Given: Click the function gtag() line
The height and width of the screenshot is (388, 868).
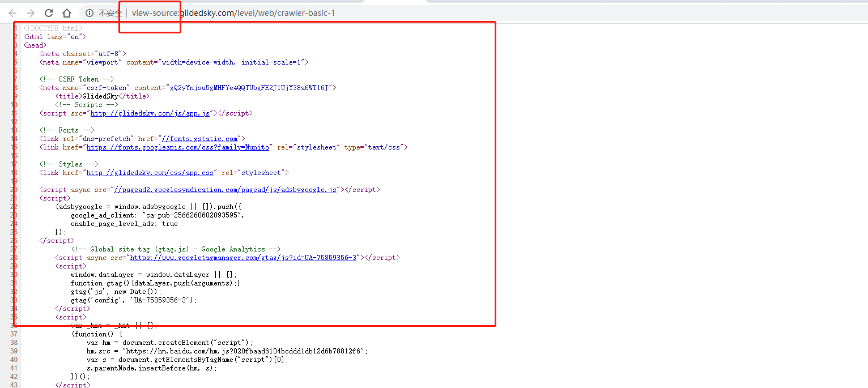Looking at the screenshot, I should (x=156, y=283).
